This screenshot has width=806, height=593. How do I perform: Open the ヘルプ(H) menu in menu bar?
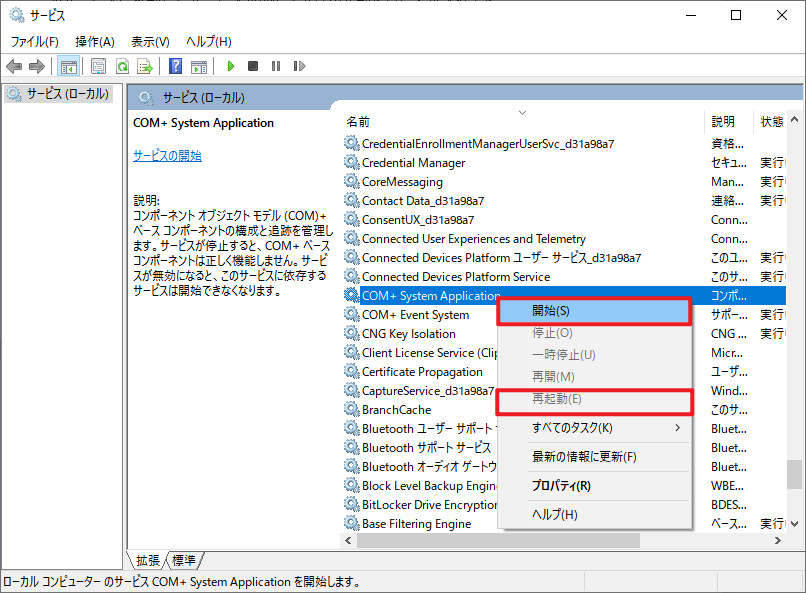(x=209, y=42)
